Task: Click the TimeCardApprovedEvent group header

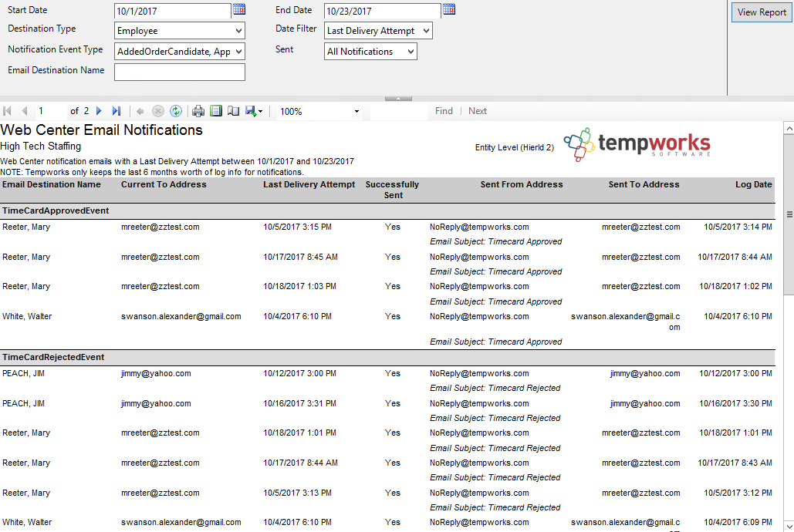Action: 56,210
